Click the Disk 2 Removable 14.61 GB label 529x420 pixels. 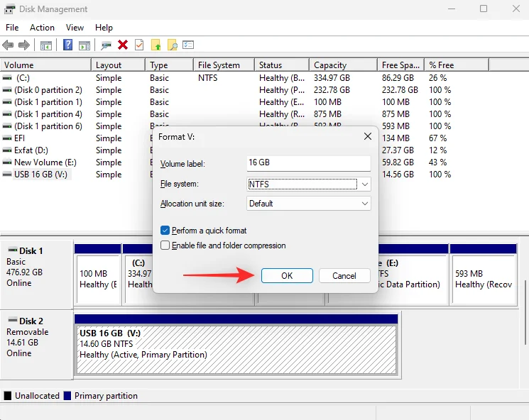pyautogui.click(x=37, y=345)
